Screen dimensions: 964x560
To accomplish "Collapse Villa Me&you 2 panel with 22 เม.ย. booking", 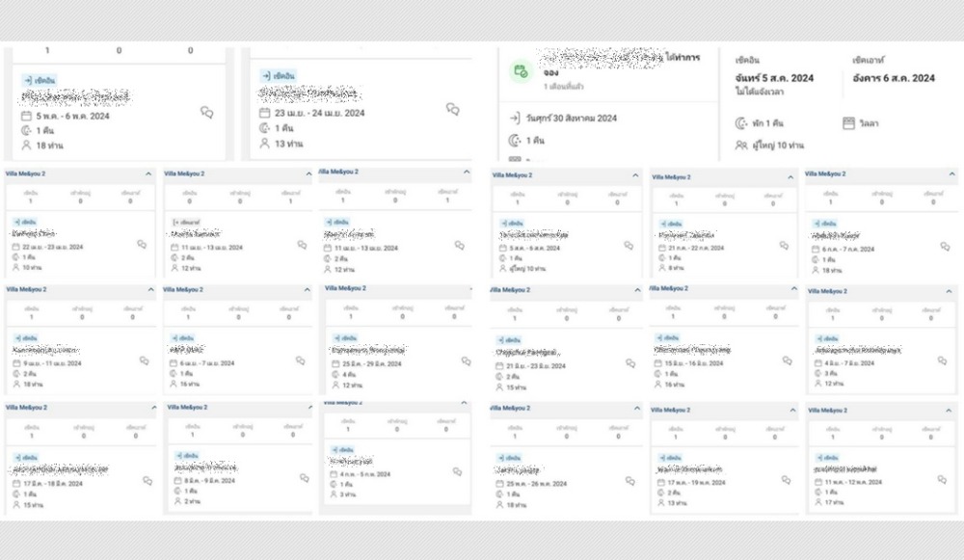I will (148, 173).
